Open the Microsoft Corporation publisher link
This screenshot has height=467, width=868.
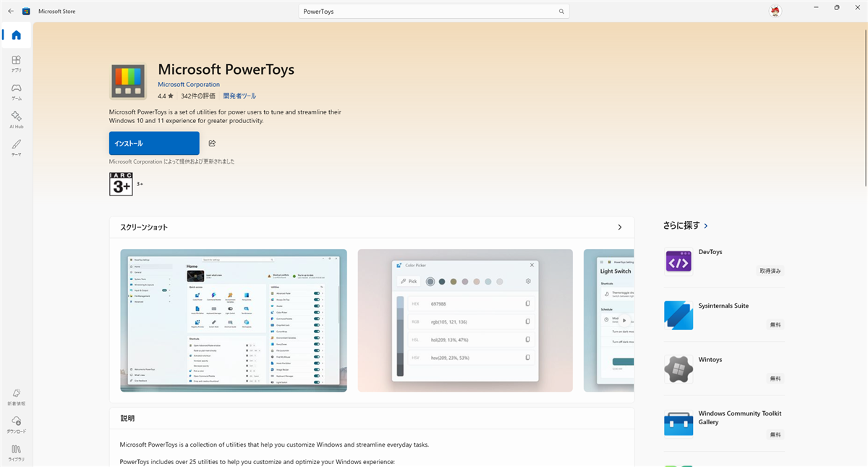[x=189, y=85]
